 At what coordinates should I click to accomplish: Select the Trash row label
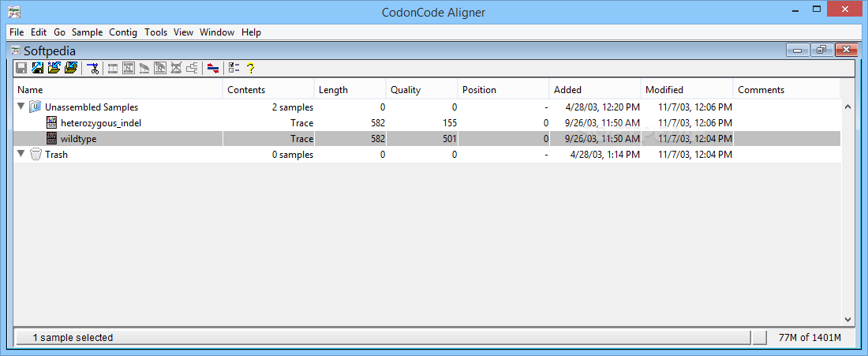point(57,155)
